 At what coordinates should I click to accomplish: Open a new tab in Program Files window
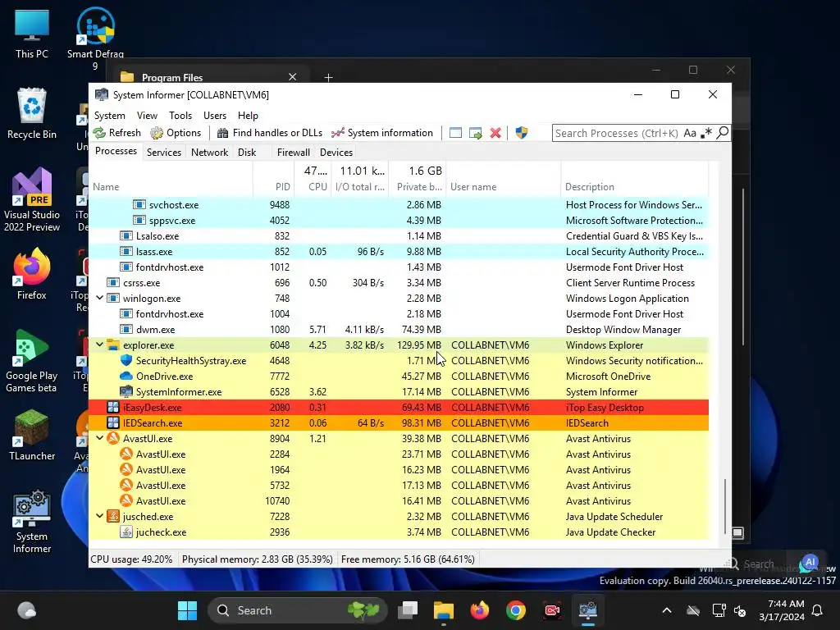point(328,77)
